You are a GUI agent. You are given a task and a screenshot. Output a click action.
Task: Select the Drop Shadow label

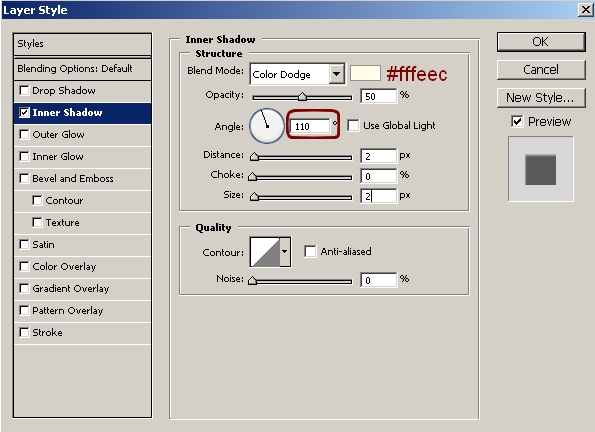[64, 90]
